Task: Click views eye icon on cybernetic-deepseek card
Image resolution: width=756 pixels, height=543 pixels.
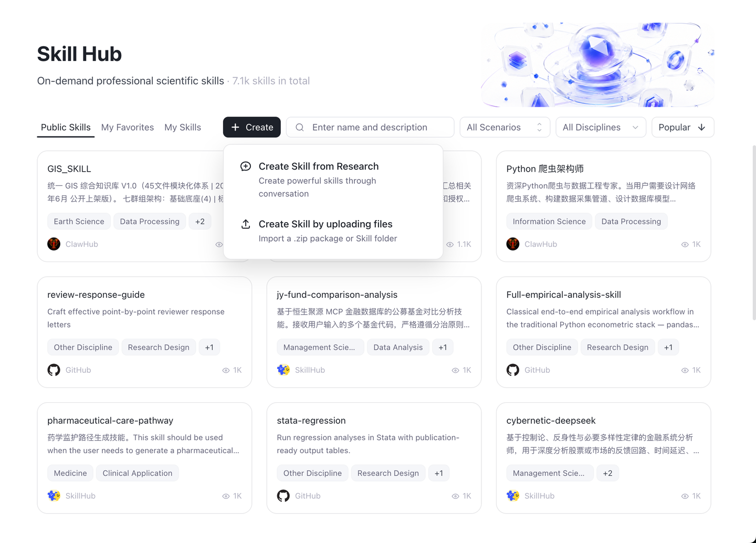Action: (685, 496)
